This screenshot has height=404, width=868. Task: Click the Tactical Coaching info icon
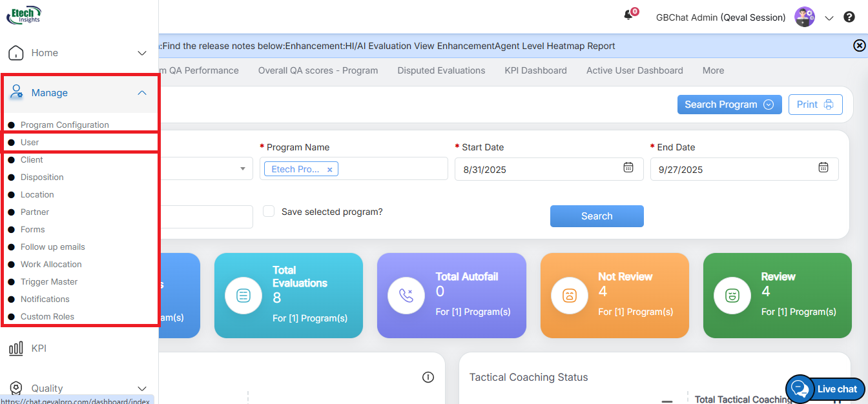coord(428,377)
